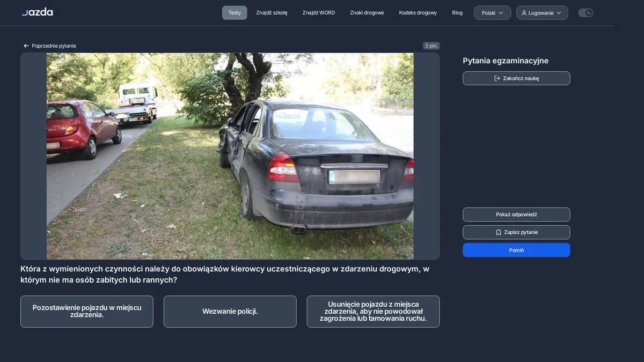Open Kodeks drogowy section
644x362 pixels.
click(x=418, y=13)
